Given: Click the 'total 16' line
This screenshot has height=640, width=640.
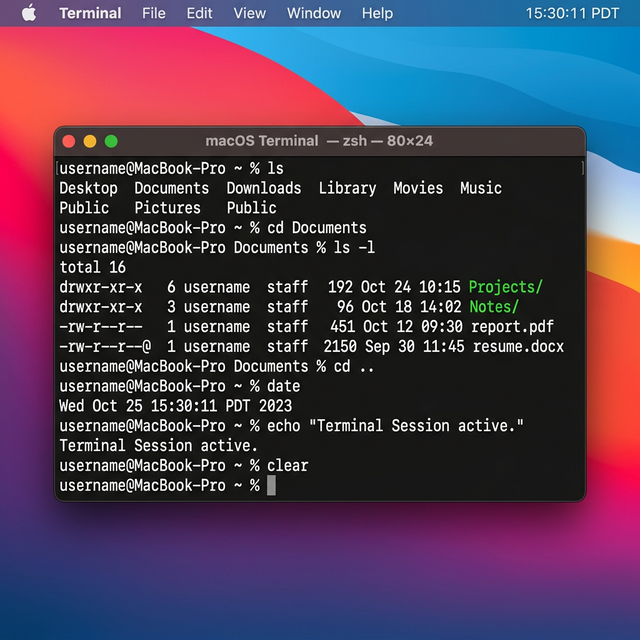Looking at the screenshot, I should click(x=93, y=267).
